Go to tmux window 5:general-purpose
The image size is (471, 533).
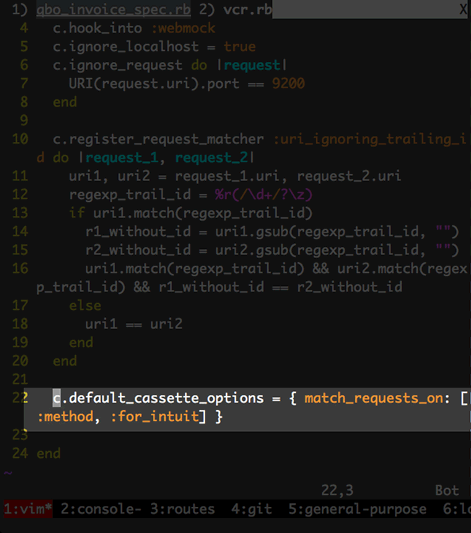(357, 509)
